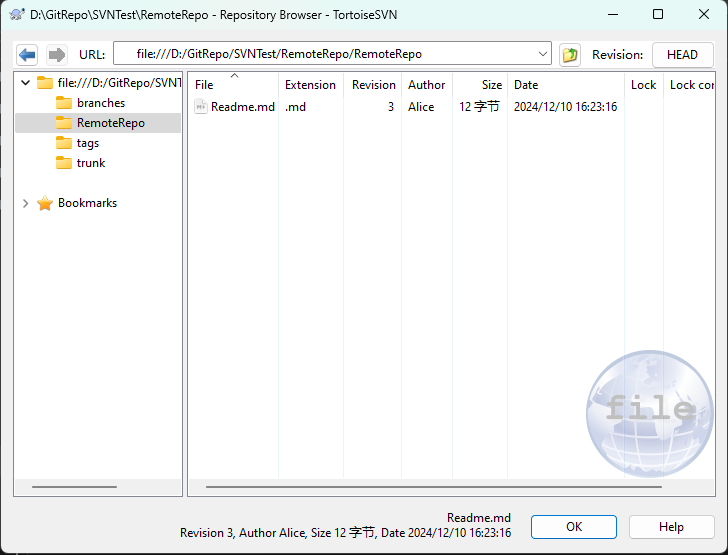Sort by the Lock column header
The width and height of the screenshot is (728, 555).
coord(644,85)
